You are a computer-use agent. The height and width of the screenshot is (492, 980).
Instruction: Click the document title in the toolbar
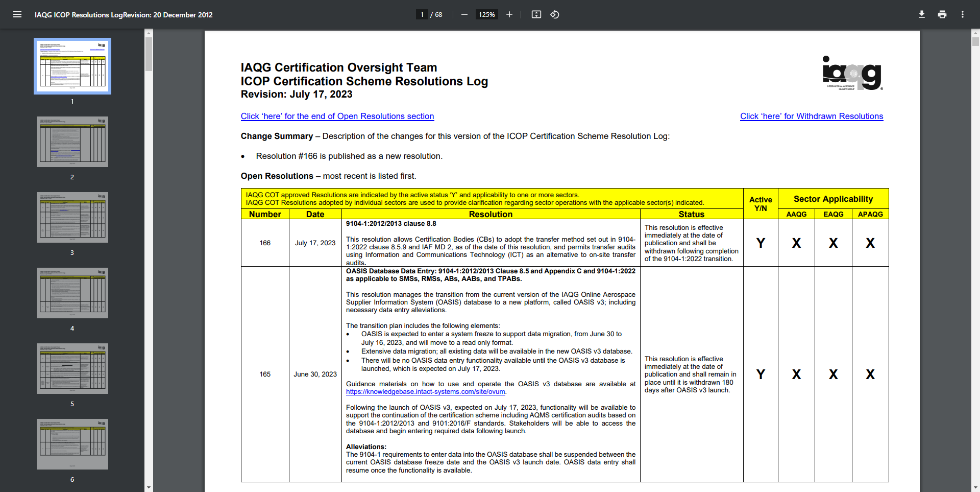[124, 15]
